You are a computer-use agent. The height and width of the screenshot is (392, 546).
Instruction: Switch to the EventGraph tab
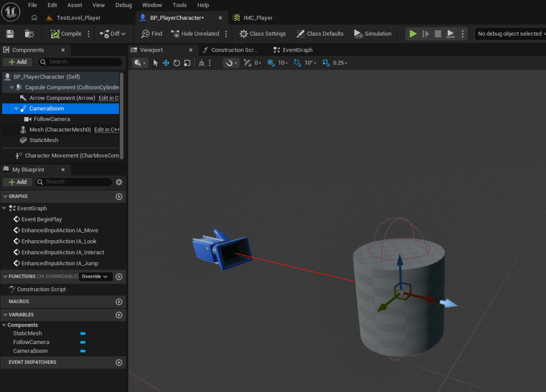click(292, 50)
